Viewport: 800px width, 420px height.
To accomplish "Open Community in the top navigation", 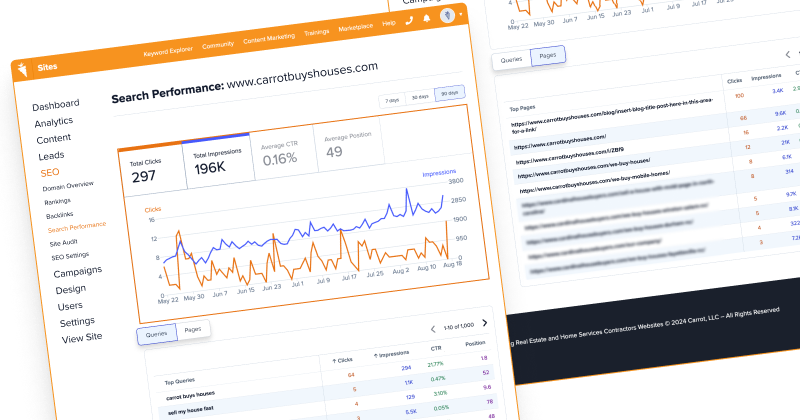I will pos(218,45).
